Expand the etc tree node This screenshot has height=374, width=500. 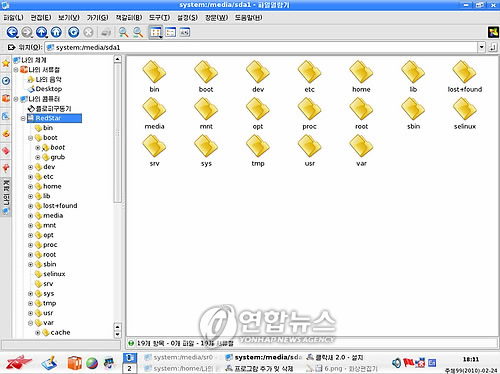tap(30, 177)
